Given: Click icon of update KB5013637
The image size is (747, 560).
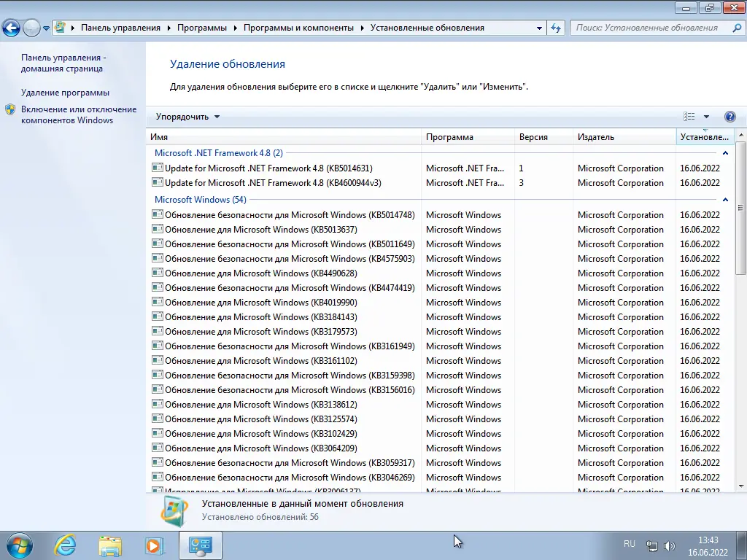Looking at the screenshot, I should point(158,228).
